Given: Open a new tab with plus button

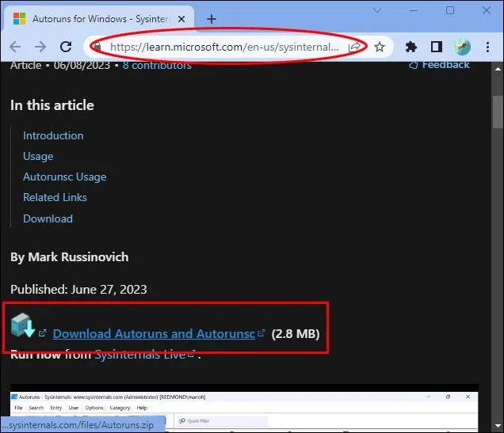Looking at the screenshot, I should (212, 19).
